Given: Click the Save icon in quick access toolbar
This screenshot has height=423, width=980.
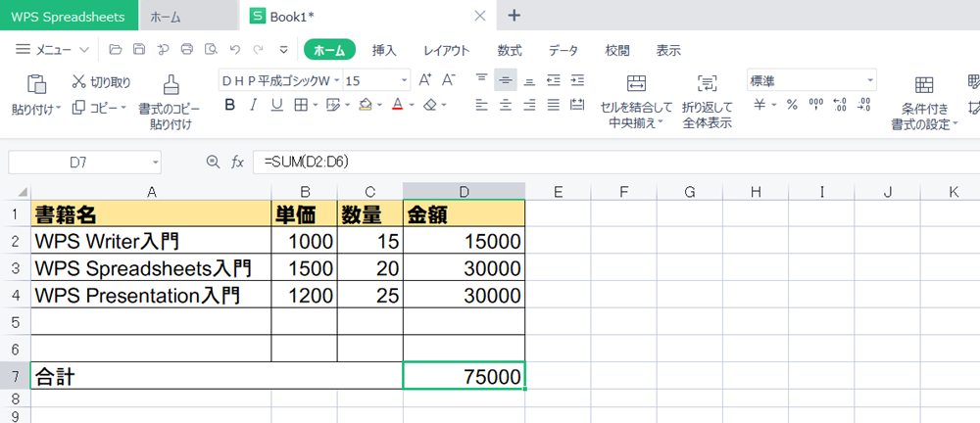Looking at the screenshot, I should click(139, 50).
